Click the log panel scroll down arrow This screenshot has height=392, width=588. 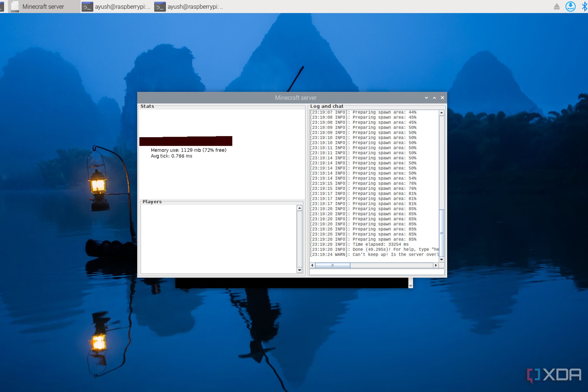click(x=442, y=260)
